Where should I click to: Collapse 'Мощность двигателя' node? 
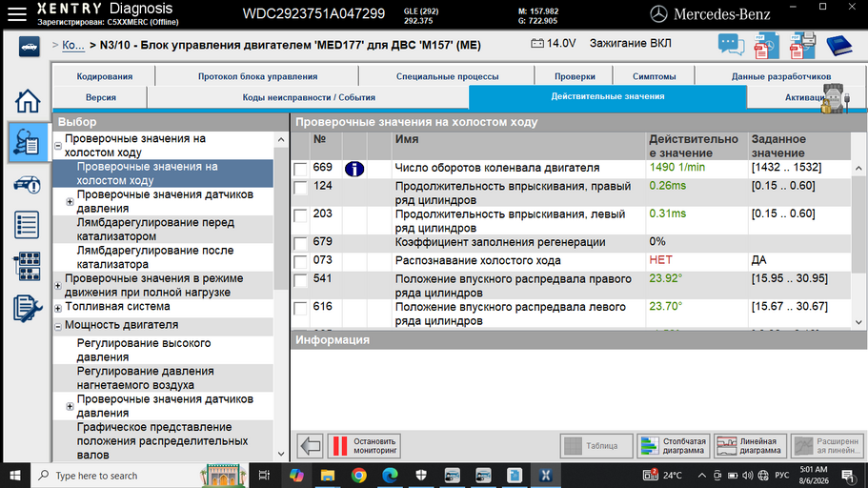[57, 327]
